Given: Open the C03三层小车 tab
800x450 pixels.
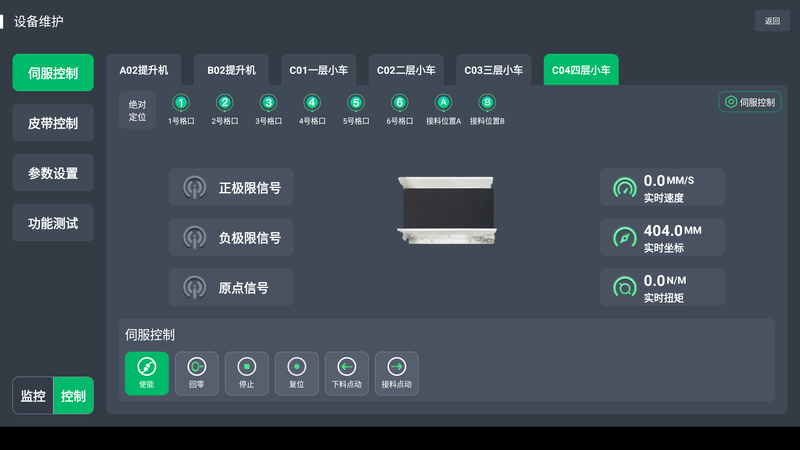Looking at the screenshot, I should tap(494, 70).
